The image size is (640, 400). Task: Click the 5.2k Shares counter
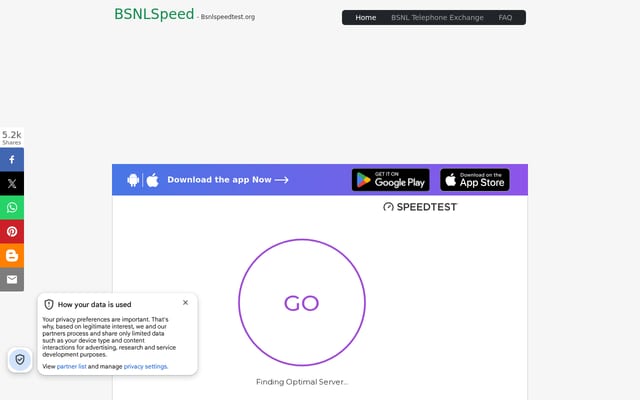point(12,138)
